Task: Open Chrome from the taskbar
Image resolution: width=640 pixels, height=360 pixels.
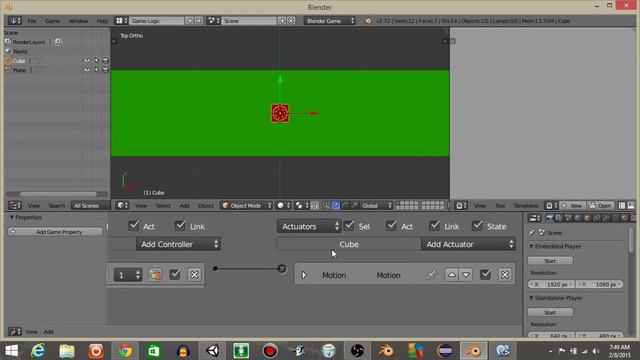Action: pos(125,351)
